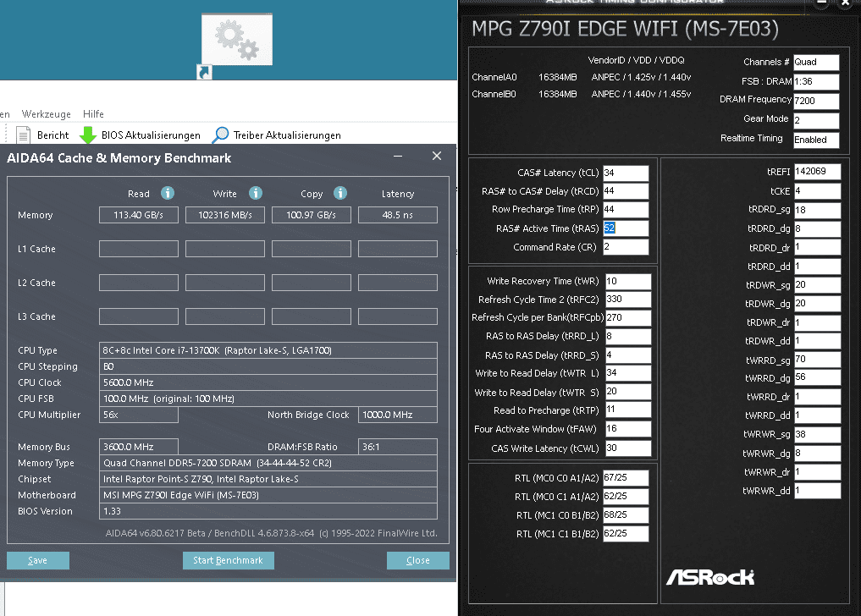Click the Memory Read result 113.40 GB/s
The width and height of the screenshot is (861, 616).
point(138,215)
